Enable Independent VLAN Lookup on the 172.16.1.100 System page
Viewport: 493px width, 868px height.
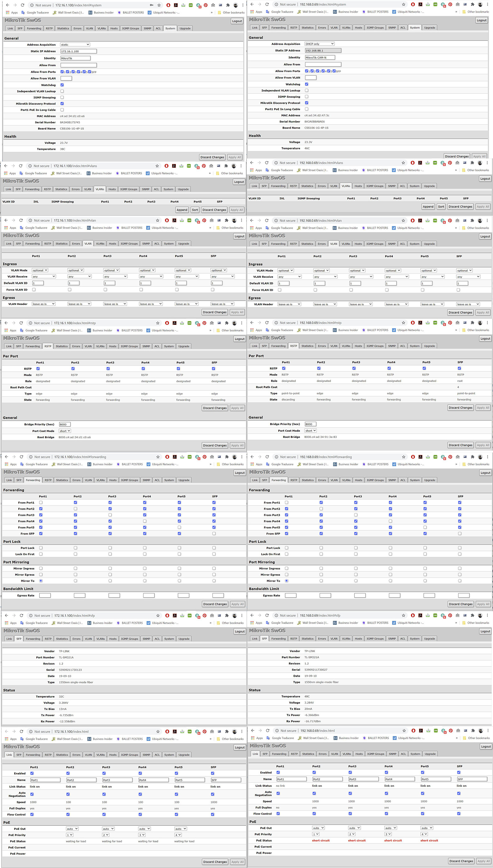(x=62, y=91)
